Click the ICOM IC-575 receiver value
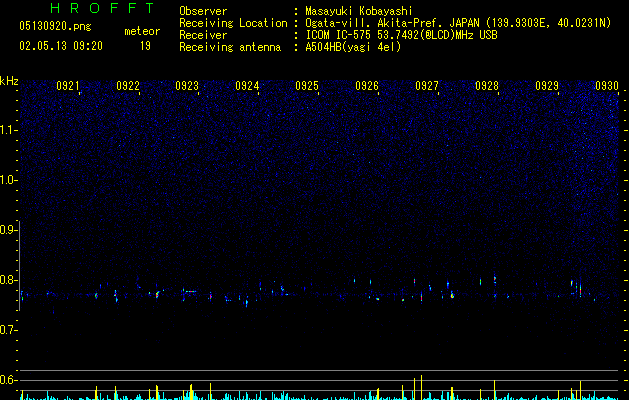629x400 pixels. 401,35
